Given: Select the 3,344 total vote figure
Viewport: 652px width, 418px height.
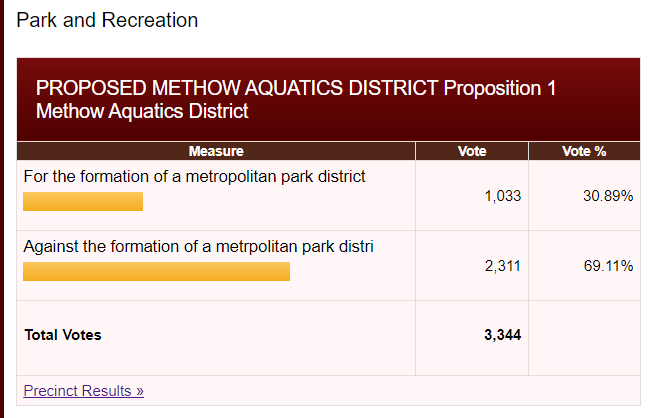Looking at the screenshot, I should (502, 335).
